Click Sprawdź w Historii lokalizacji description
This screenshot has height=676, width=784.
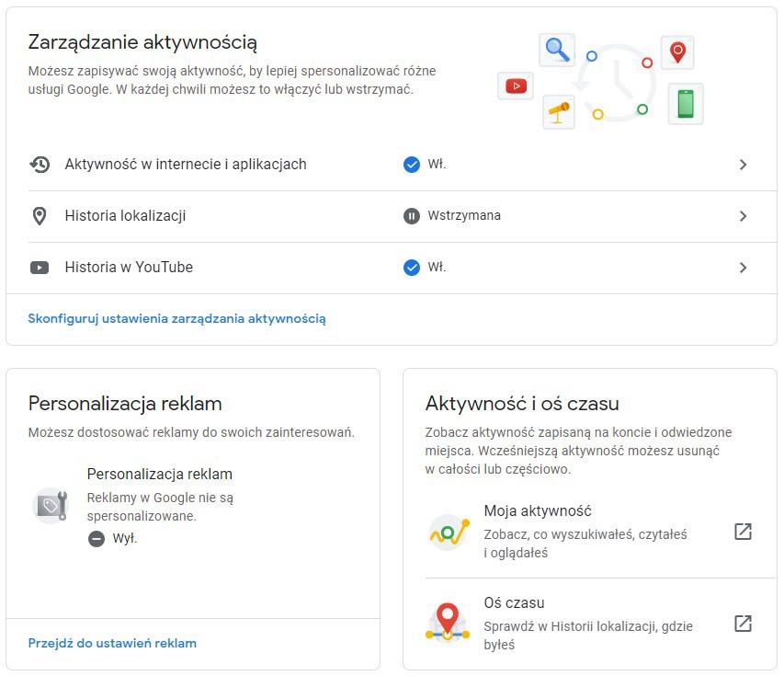(x=588, y=636)
